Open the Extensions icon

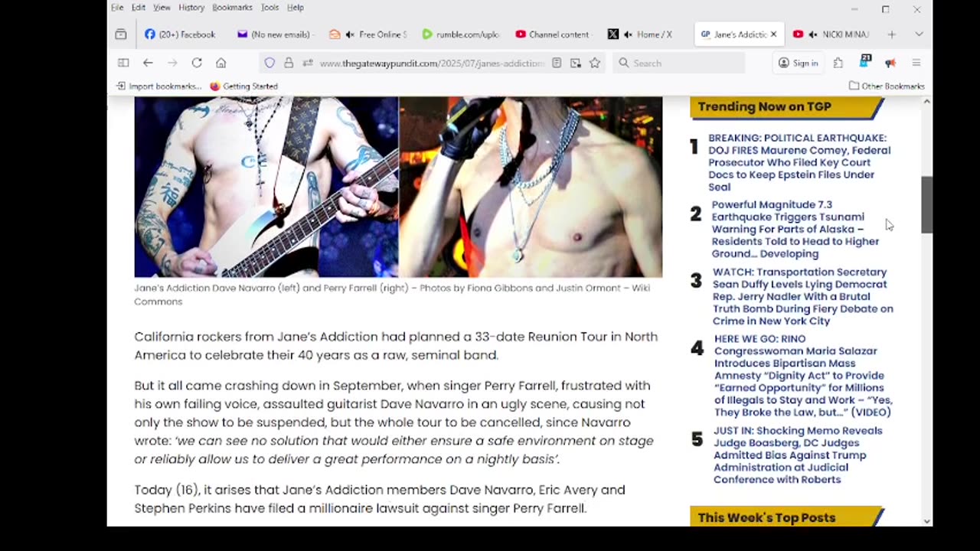click(x=838, y=63)
